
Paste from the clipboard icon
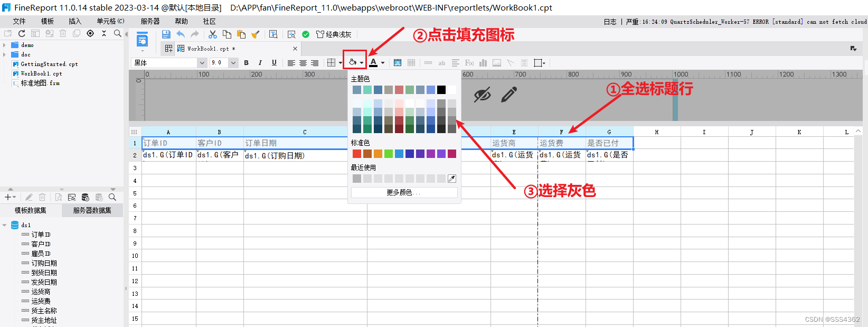point(241,34)
